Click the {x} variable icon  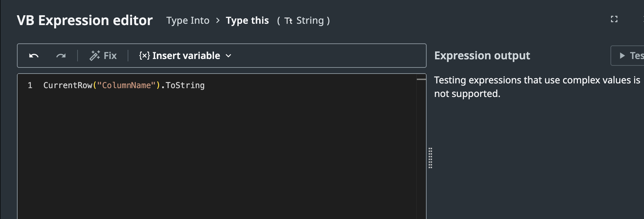pyautogui.click(x=144, y=56)
